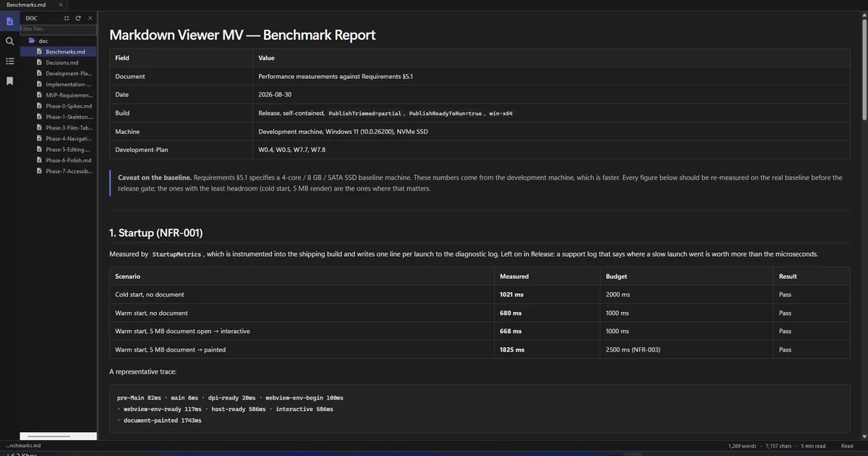This screenshot has height=456, width=868.
Task: Click the 2500 ms (NFR-003) budget cell
Action: coord(686,350)
